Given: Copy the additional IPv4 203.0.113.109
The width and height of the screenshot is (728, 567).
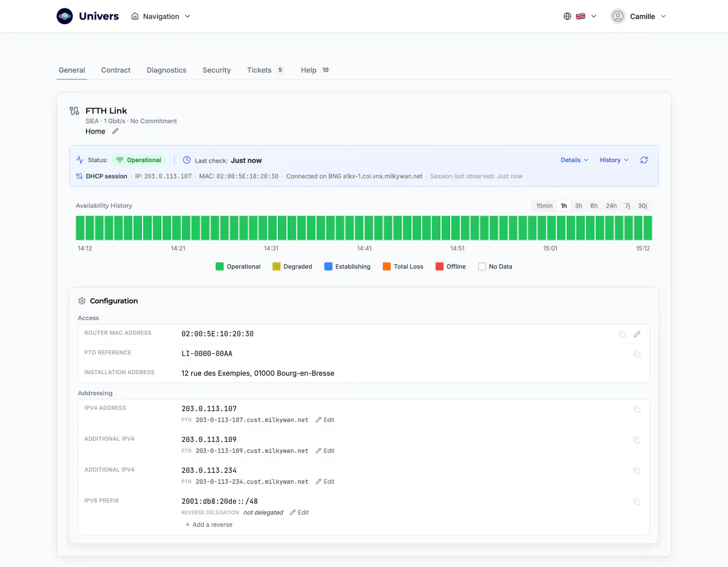Looking at the screenshot, I should click(637, 440).
